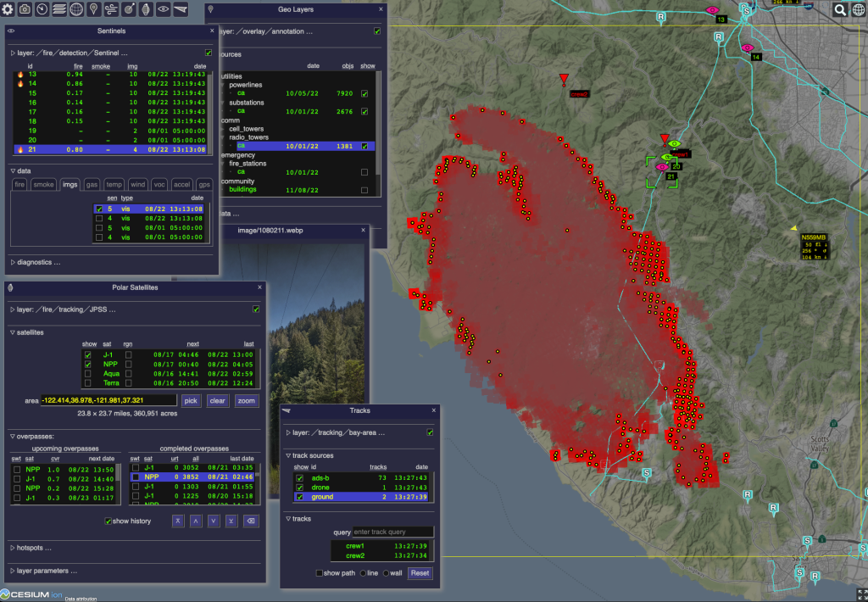
Task: Open the gps data tab
Action: coord(204,185)
